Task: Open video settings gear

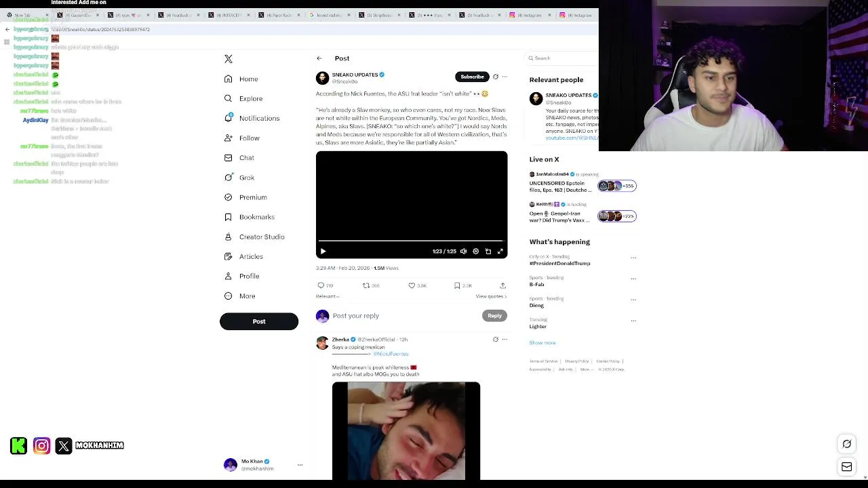Action: point(476,251)
